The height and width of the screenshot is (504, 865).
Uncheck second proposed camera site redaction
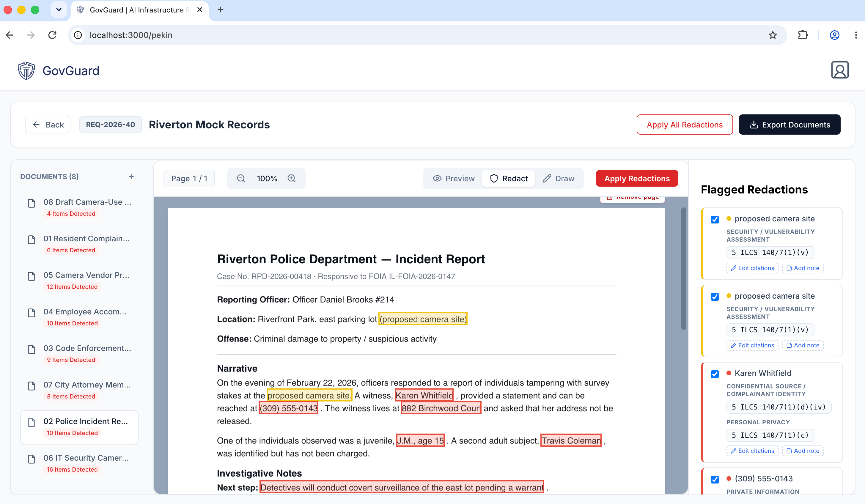point(715,297)
